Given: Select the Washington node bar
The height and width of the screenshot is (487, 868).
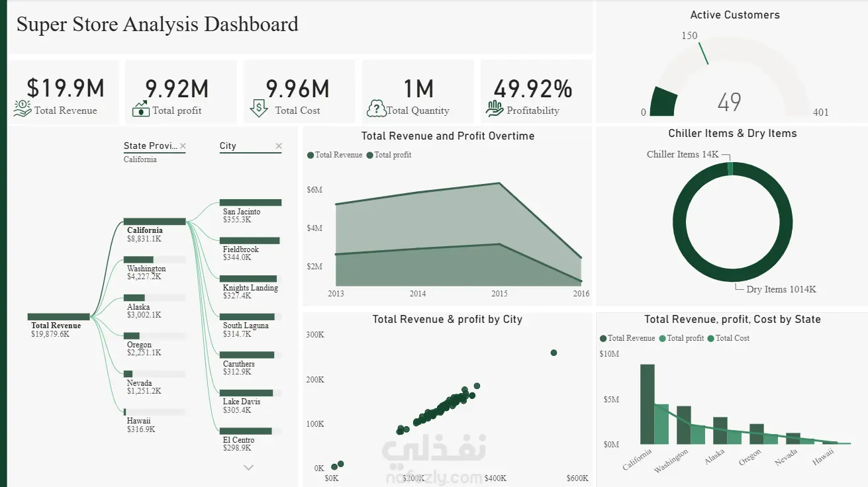Looking at the screenshot, I should [155, 260].
